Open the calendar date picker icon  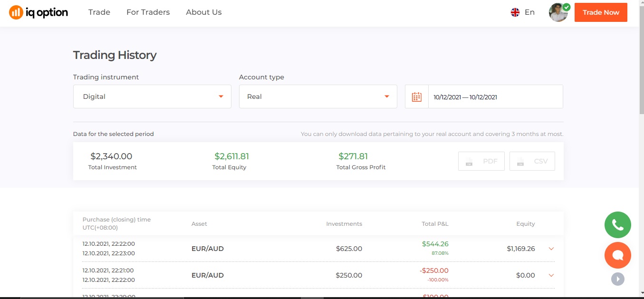pos(417,97)
